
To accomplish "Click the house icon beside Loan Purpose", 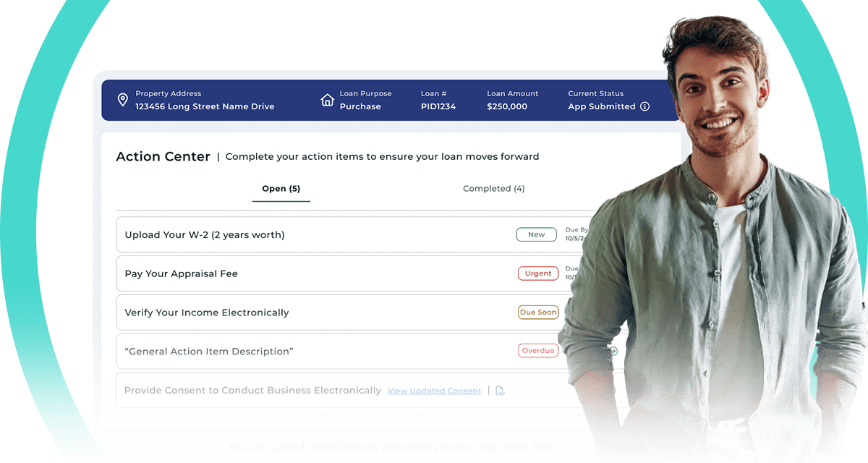I will [x=328, y=100].
